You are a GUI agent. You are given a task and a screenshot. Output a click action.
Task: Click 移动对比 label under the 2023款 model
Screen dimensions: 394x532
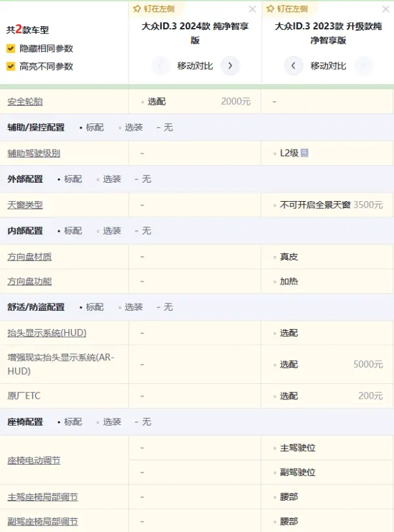click(328, 66)
